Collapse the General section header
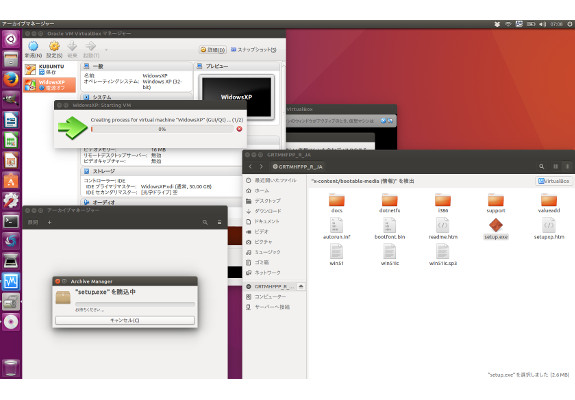The image size is (575, 400). pos(136,66)
